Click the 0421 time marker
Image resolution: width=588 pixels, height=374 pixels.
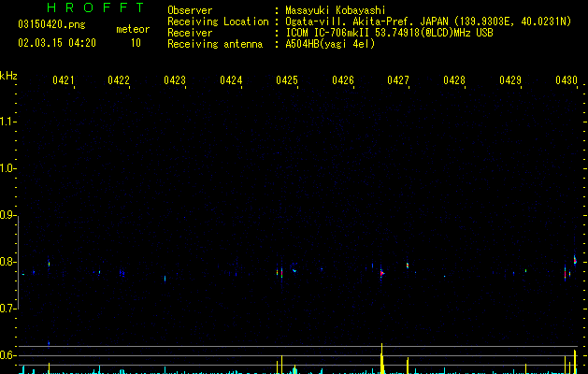(x=63, y=80)
